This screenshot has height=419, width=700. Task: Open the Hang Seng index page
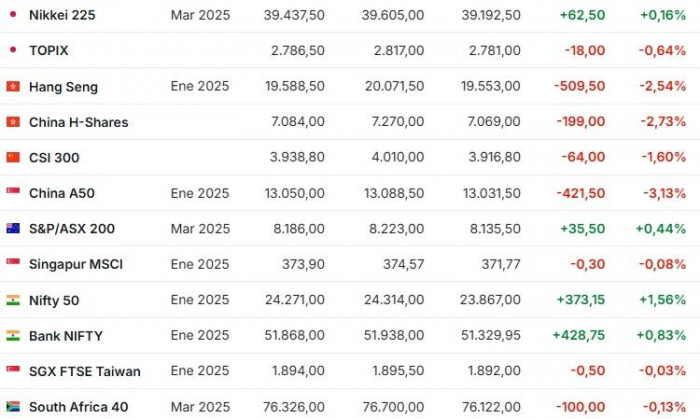63,87
